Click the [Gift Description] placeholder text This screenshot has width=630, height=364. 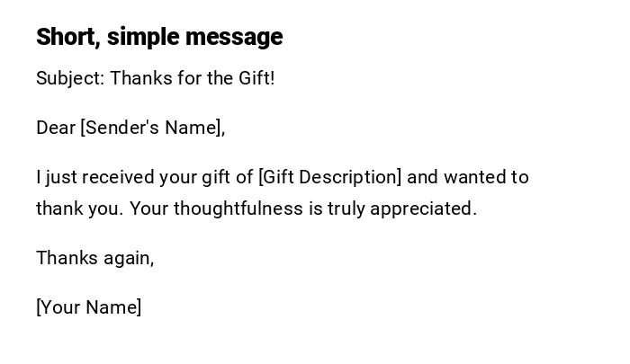(x=329, y=177)
